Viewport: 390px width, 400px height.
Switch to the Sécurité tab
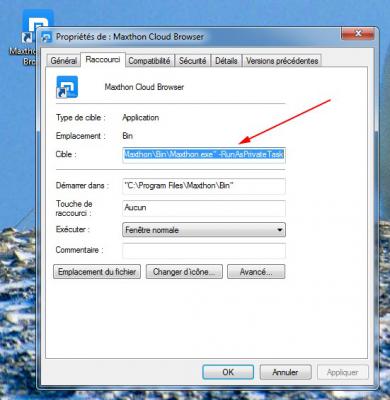coord(192,61)
